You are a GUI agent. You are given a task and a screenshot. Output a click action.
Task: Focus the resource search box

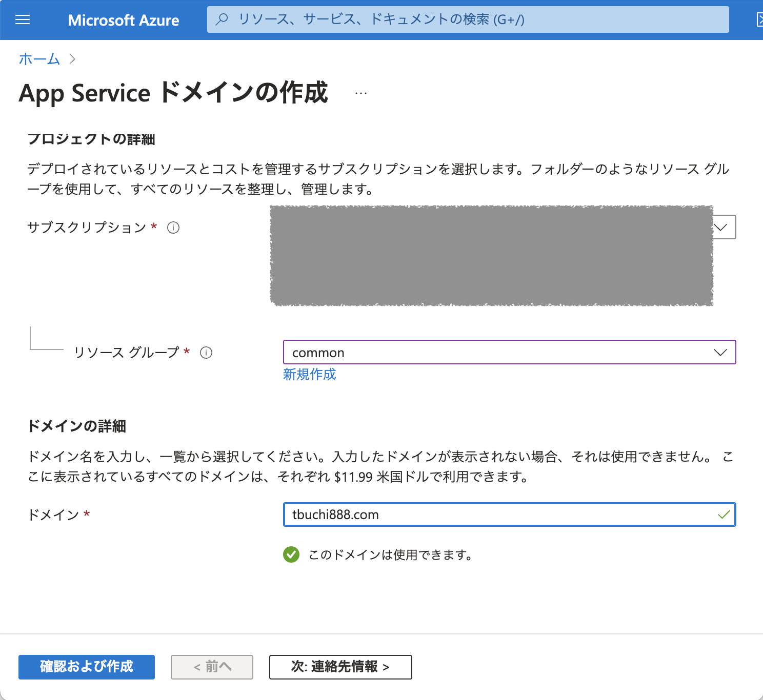pyautogui.click(x=468, y=19)
